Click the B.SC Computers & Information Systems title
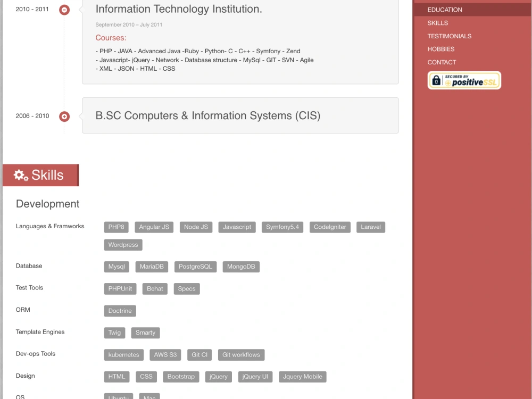The image size is (532, 399). pos(207,115)
